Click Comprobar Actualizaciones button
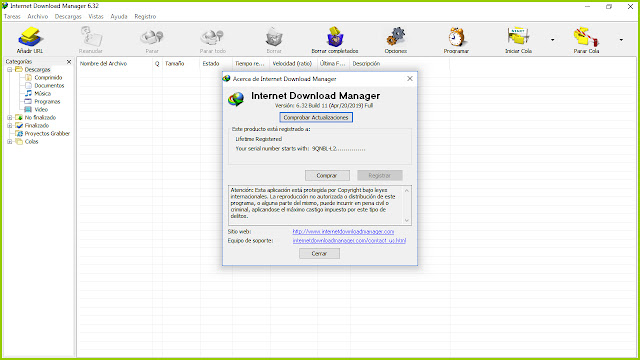Image resolution: width=640 pixels, height=360 pixels. tap(316, 118)
